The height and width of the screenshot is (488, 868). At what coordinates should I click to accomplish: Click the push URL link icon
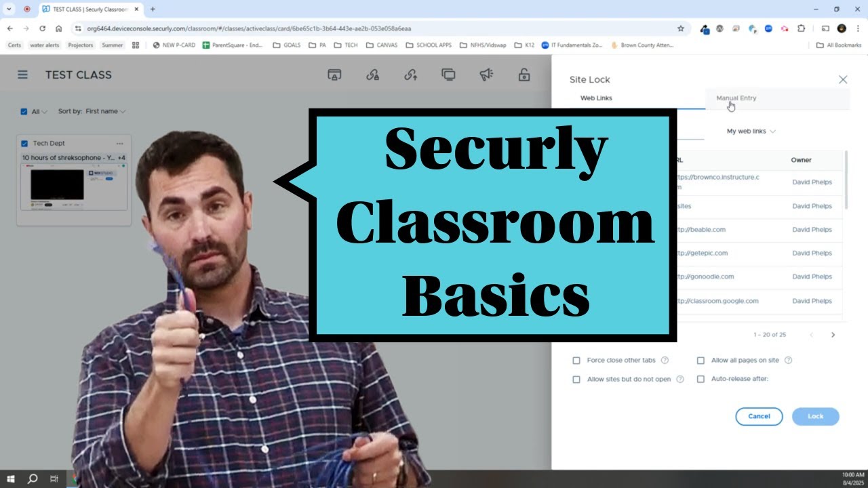[x=410, y=75]
